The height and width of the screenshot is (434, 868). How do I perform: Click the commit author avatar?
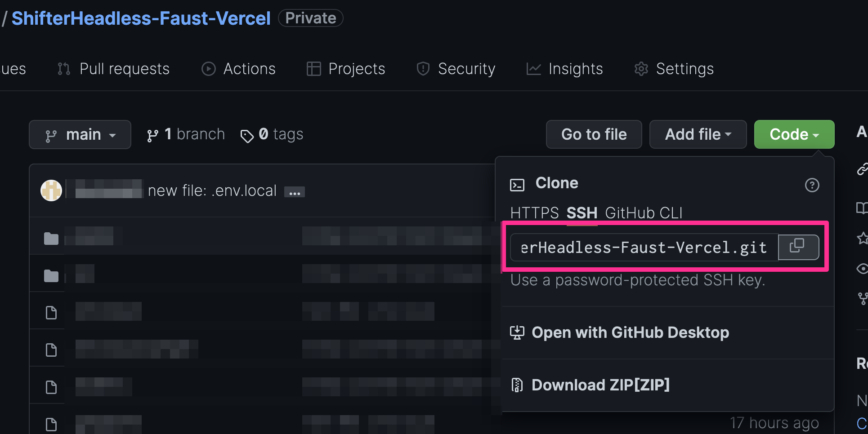coord(51,190)
